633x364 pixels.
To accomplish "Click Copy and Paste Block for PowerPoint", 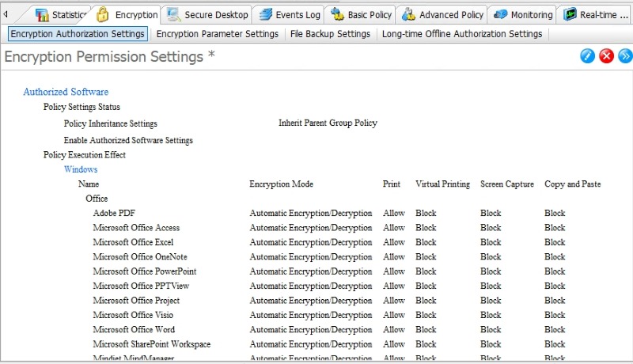I will pos(555,271).
